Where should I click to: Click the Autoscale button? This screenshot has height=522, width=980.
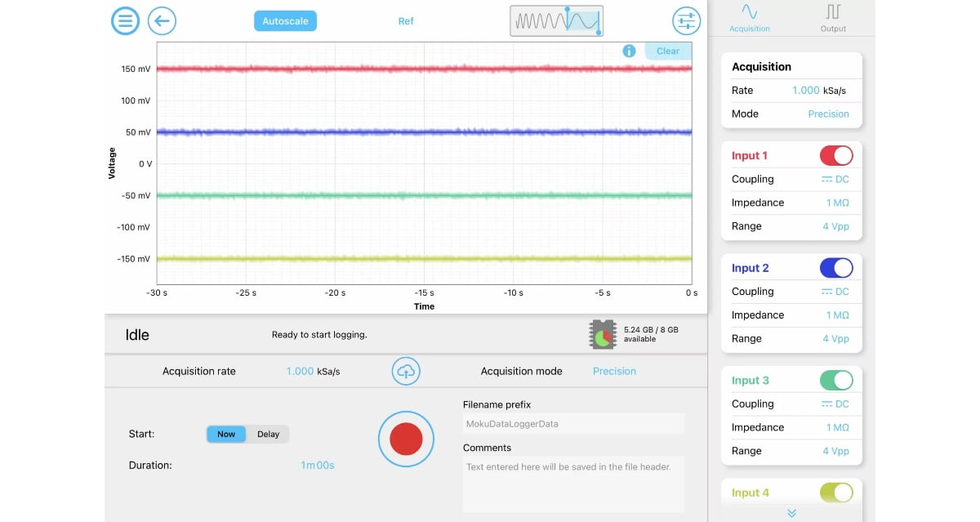pyautogui.click(x=285, y=21)
